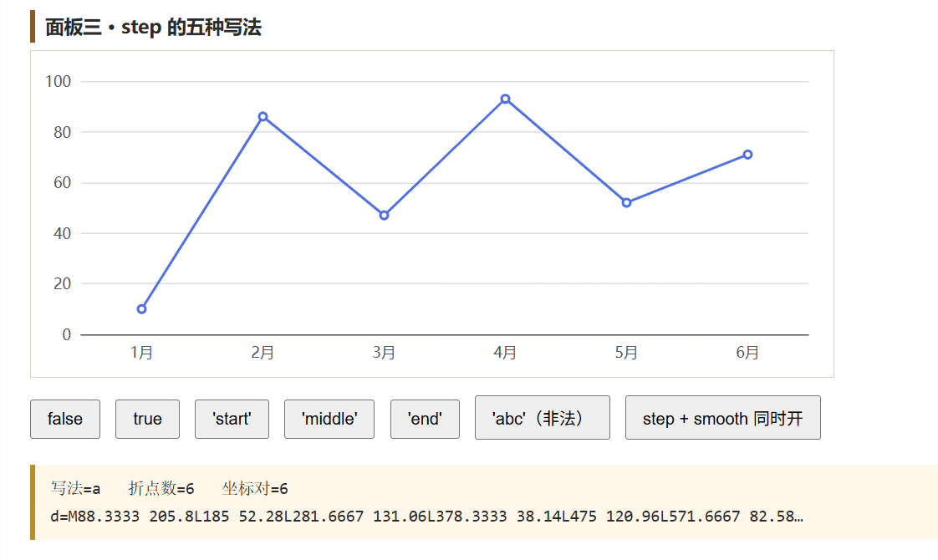Pick the 4月 peak data point
This screenshot has height=560, width=938.
click(x=506, y=99)
